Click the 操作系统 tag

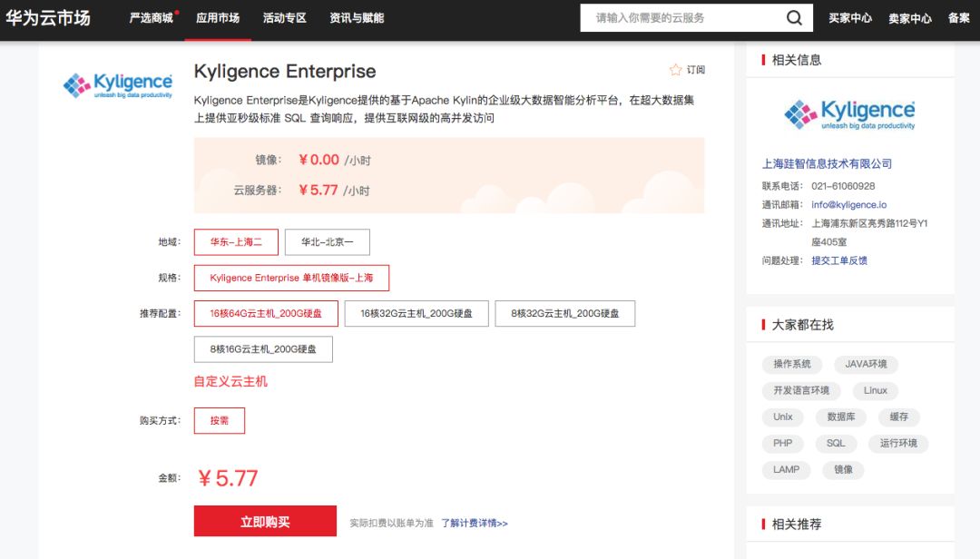click(x=792, y=364)
